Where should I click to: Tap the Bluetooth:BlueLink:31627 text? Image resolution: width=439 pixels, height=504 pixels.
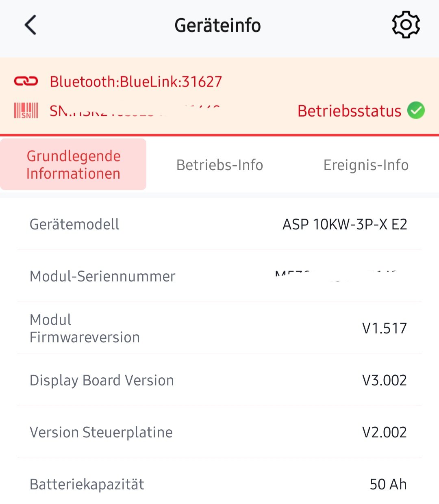[136, 82]
